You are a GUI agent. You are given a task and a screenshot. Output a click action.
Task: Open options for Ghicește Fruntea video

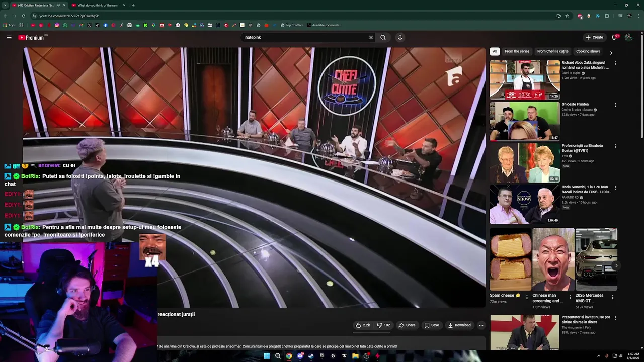[x=615, y=105]
